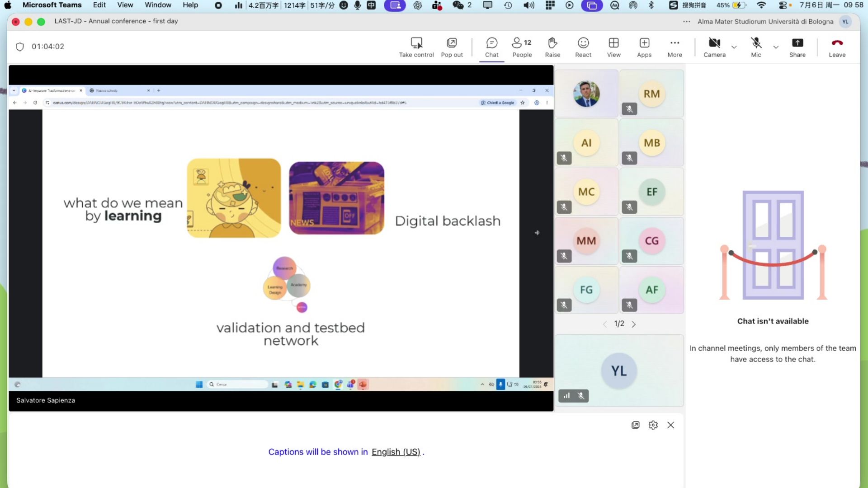Click the Share content button

click(x=797, y=47)
